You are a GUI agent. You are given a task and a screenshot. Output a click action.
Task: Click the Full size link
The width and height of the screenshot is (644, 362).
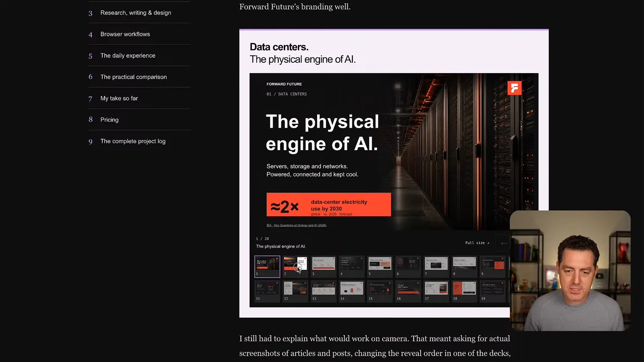pos(477,243)
